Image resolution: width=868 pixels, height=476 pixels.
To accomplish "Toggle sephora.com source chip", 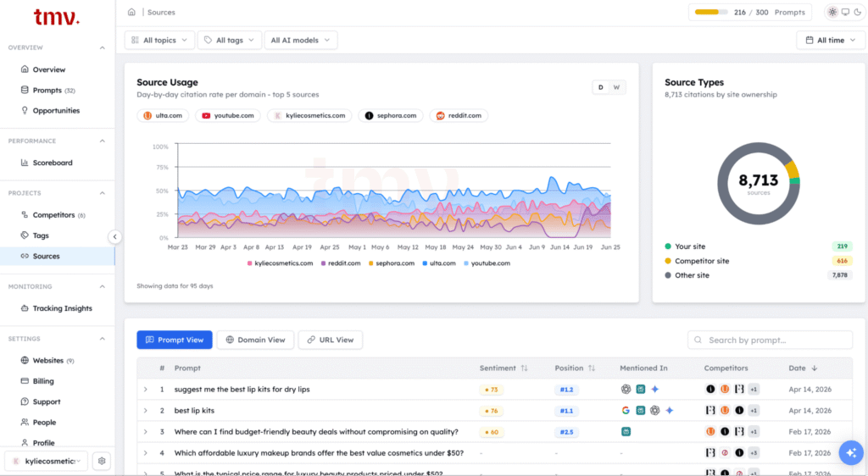I will [390, 115].
